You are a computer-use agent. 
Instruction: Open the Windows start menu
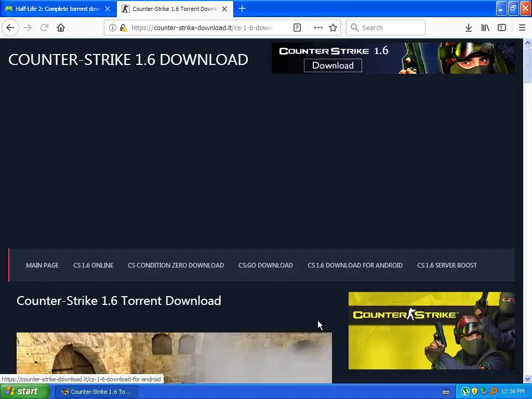click(25, 392)
